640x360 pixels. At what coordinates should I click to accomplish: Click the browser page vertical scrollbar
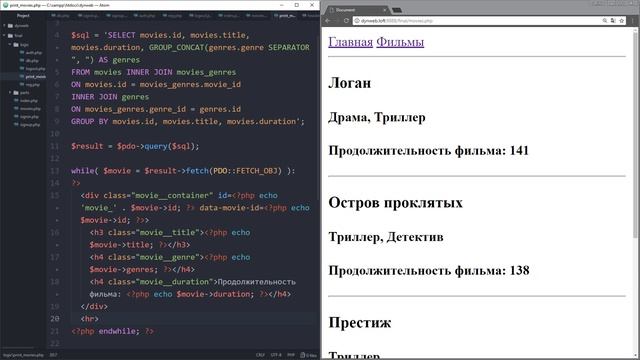point(635,135)
